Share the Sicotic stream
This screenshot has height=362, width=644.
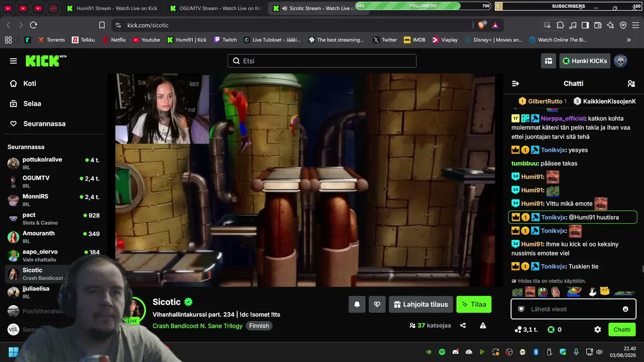[x=463, y=325]
